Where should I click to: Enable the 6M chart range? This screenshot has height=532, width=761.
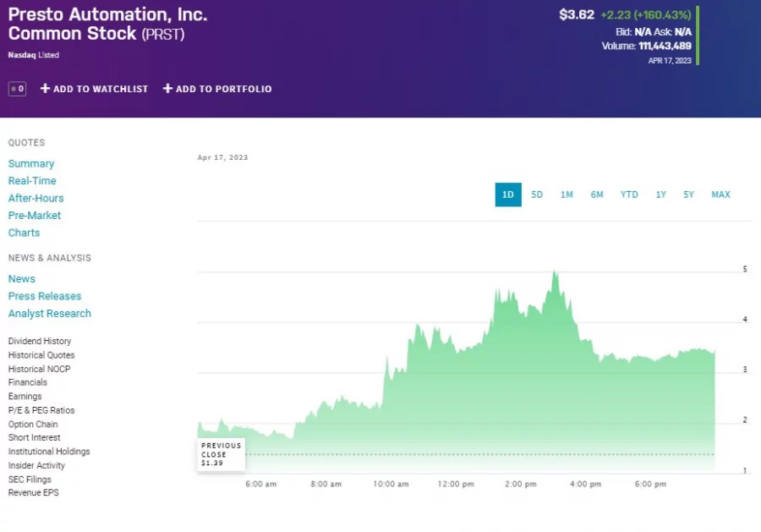(597, 195)
